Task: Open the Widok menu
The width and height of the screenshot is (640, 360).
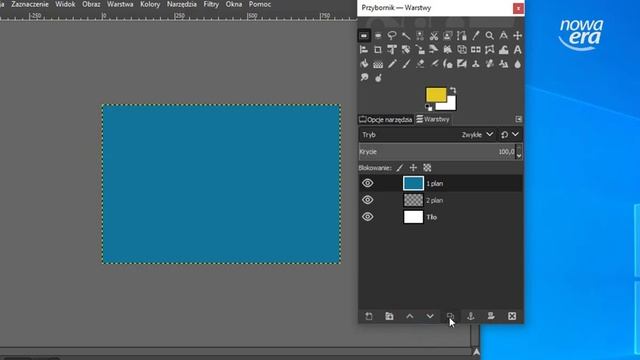Action: [x=65, y=4]
